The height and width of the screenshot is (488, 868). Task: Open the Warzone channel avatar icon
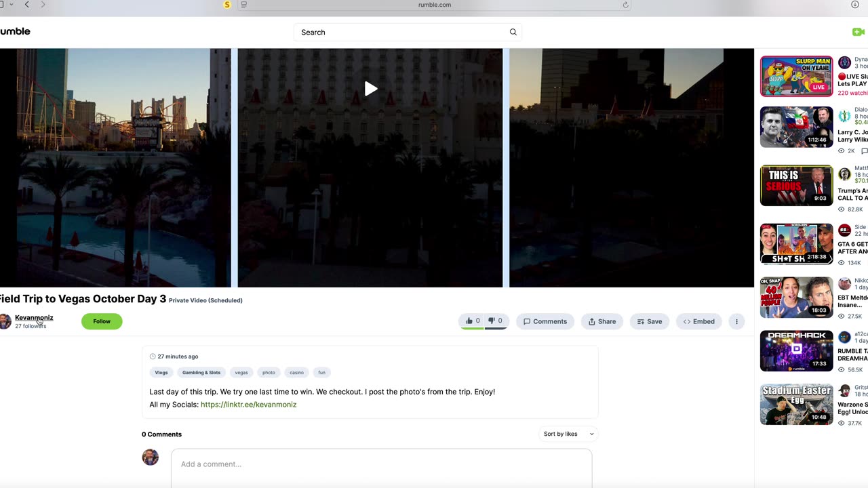click(x=844, y=391)
